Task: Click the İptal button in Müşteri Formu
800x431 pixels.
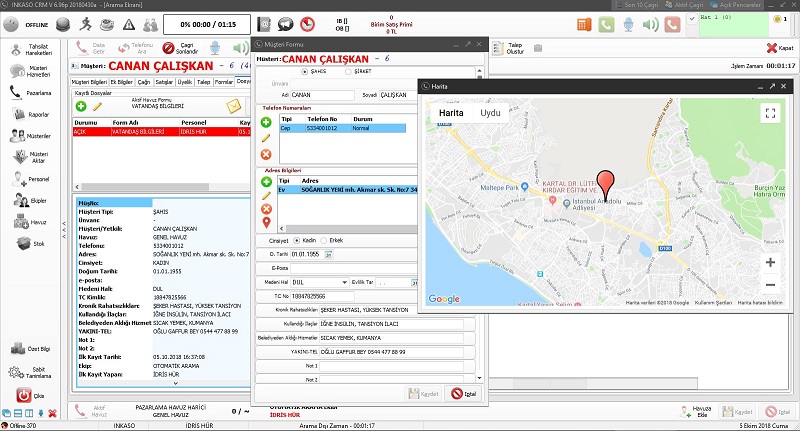Action: [x=464, y=393]
